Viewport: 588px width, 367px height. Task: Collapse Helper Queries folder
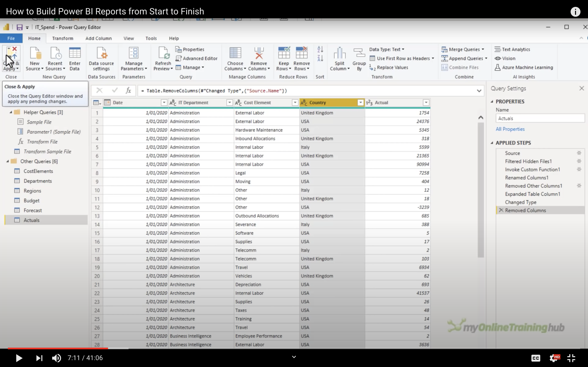(x=11, y=112)
